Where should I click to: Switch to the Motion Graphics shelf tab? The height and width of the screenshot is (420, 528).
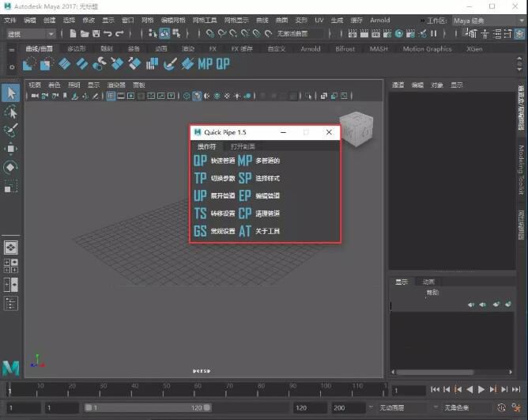(x=428, y=49)
